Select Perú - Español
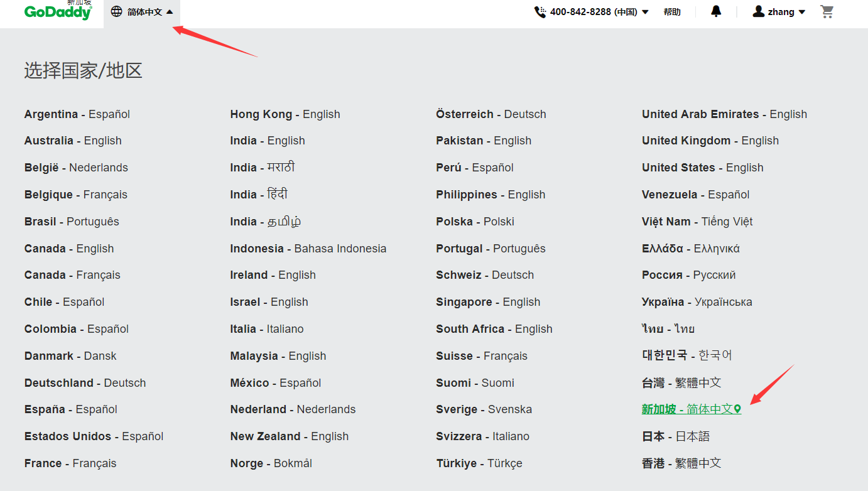The width and height of the screenshot is (868, 491). [x=475, y=168]
